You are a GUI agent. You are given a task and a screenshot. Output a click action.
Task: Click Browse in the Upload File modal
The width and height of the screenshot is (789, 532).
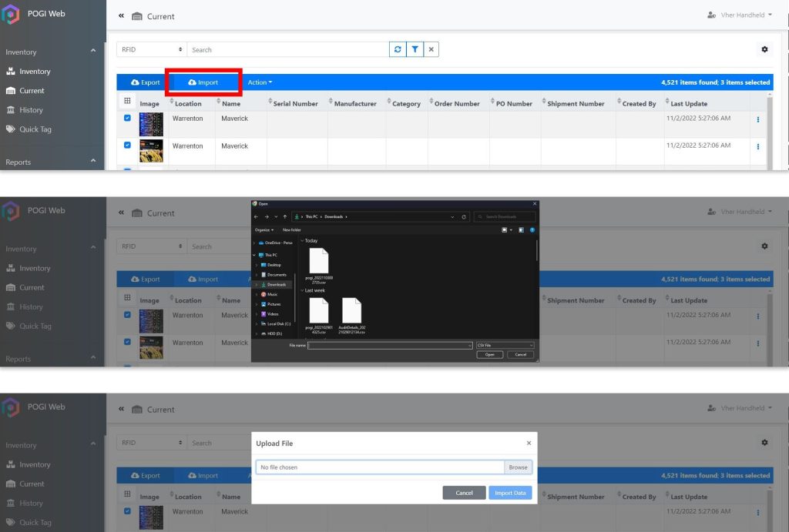click(518, 467)
